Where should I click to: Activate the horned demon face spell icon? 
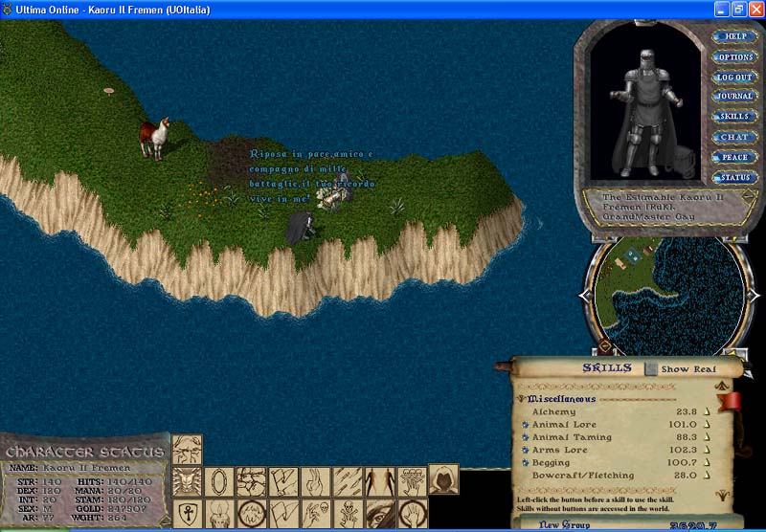click(188, 481)
